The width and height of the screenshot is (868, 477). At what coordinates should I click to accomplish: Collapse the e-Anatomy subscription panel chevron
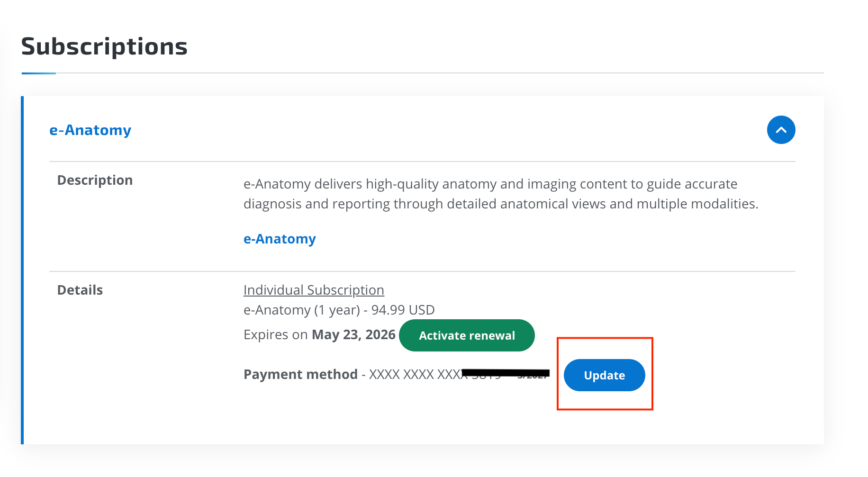(x=781, y=130)
